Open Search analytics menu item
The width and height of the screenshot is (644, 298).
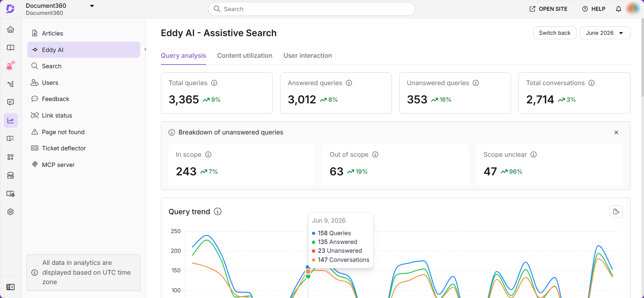pyautogui.click(x=83, y=66)
